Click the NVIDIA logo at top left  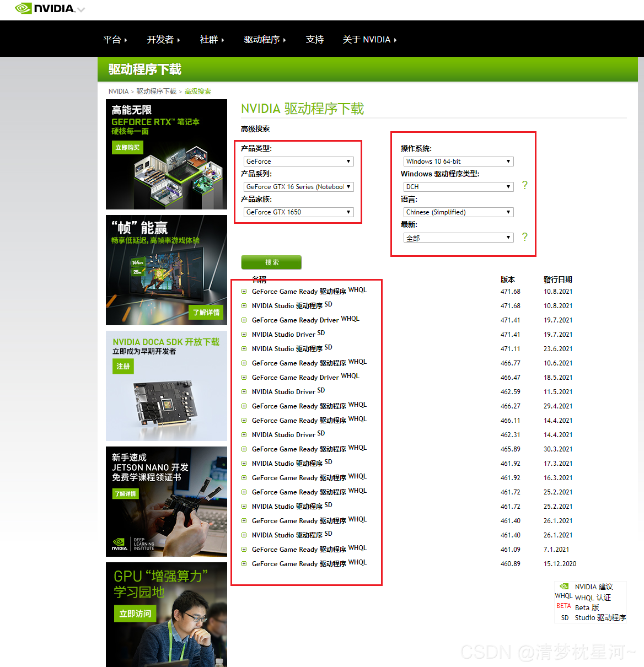point(44,8)
